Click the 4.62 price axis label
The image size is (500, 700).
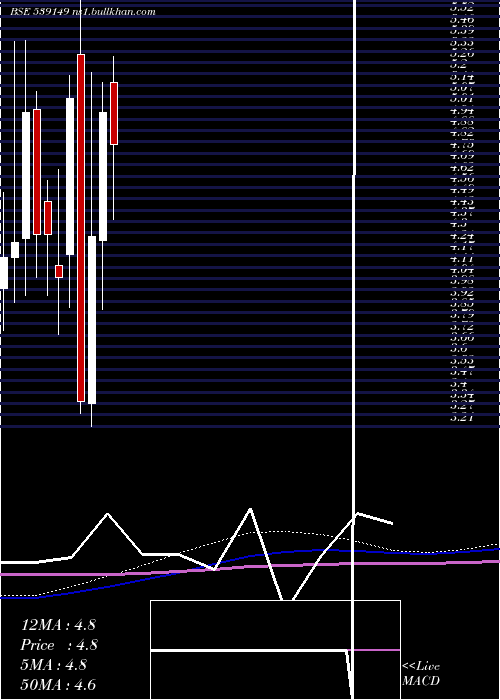pos(462,167)
